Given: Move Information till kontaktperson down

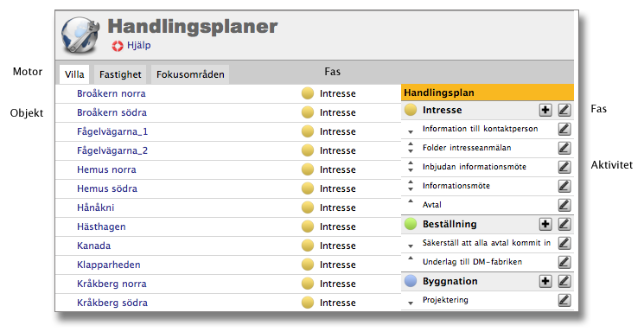Looking at the screenshot, I should coord(411,133).
